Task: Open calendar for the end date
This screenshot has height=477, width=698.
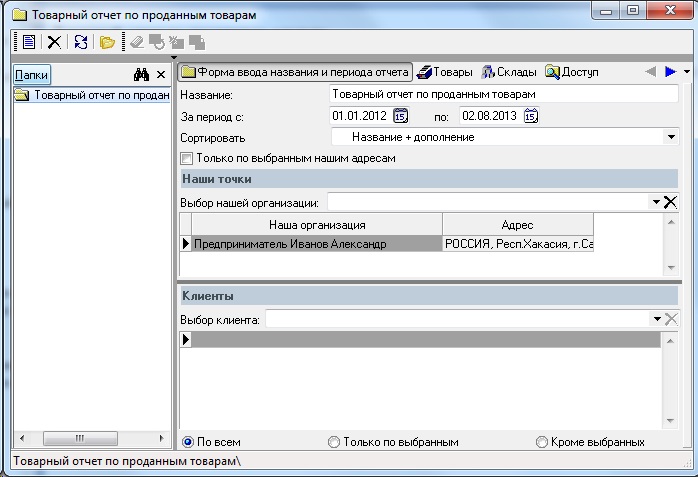Action: pyautogui.click(x=531, y=116)
